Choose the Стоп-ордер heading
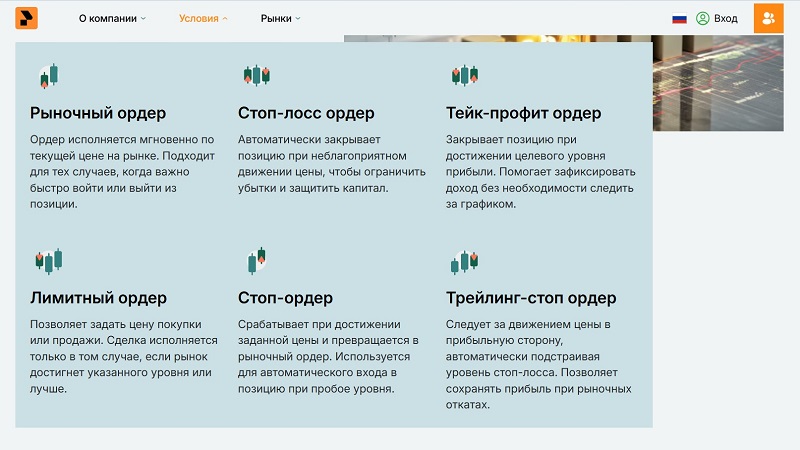 [285, 298]
